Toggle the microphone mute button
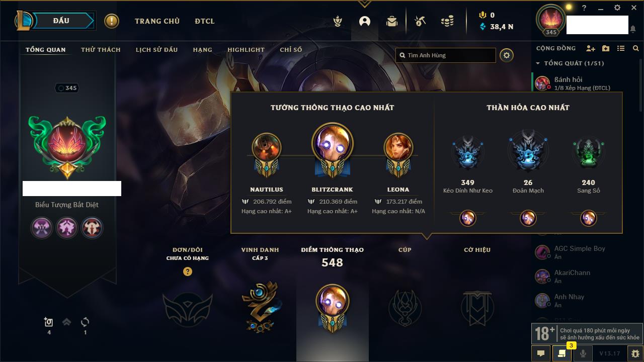The image size is (644, 362). tap(583, 353)
